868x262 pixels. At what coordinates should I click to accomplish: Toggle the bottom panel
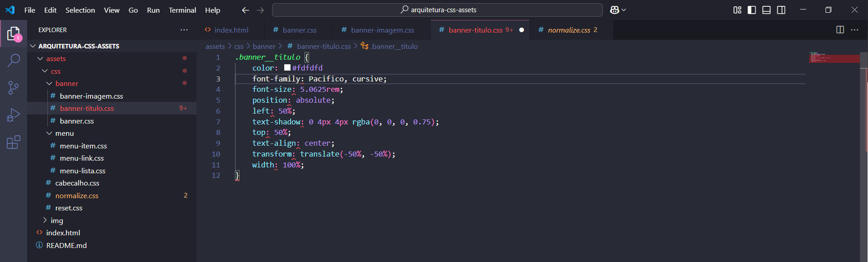point(766,10)
